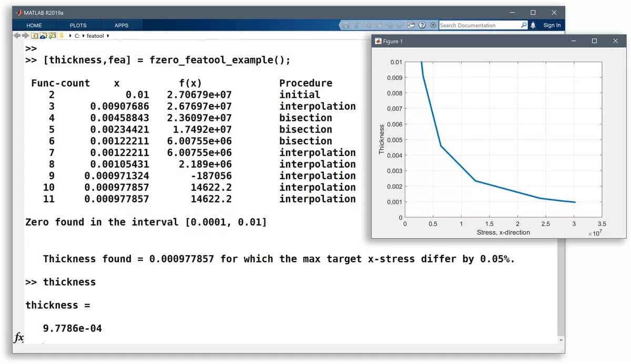The image size is (631, 364).
Task: Switch to the HOME tab
Action: tap(34, 25)
